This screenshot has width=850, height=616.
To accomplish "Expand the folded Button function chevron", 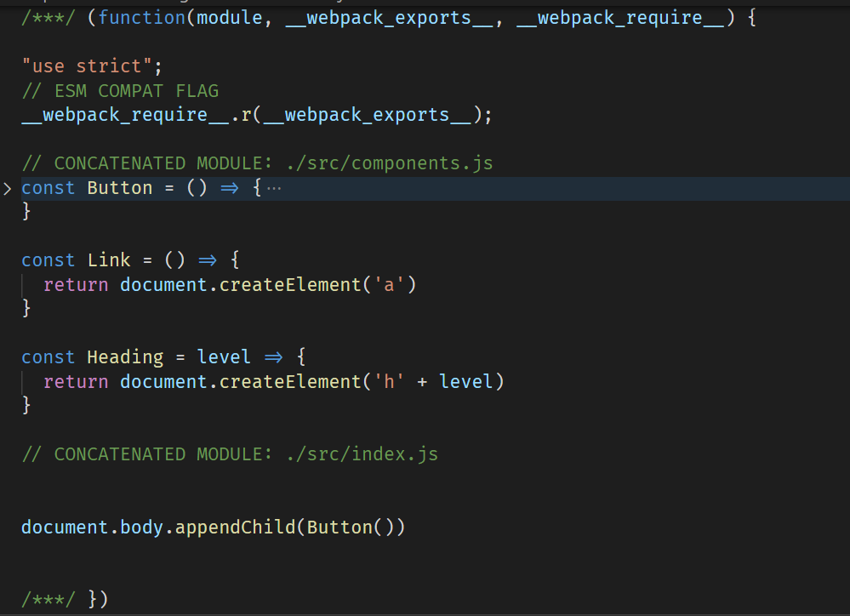I will [7, 189].
